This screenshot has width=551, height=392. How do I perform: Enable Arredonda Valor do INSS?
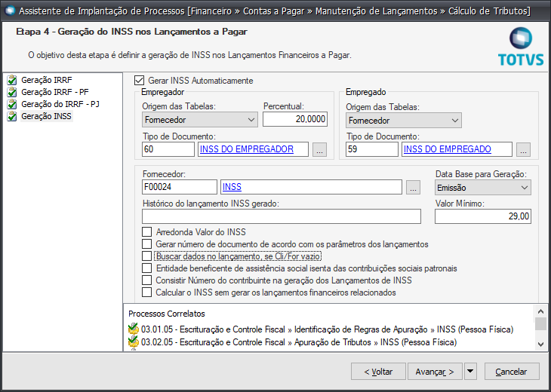tap(147, 232)
